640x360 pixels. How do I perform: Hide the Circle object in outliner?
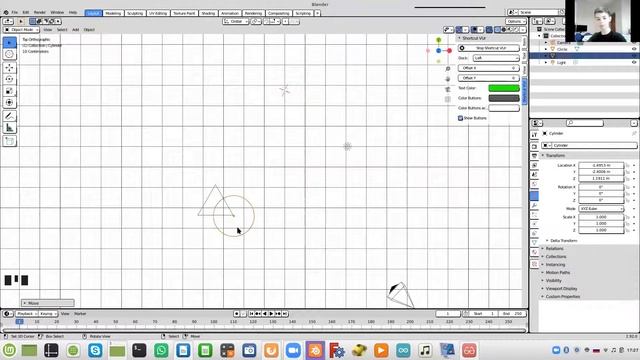click(634, 49)
